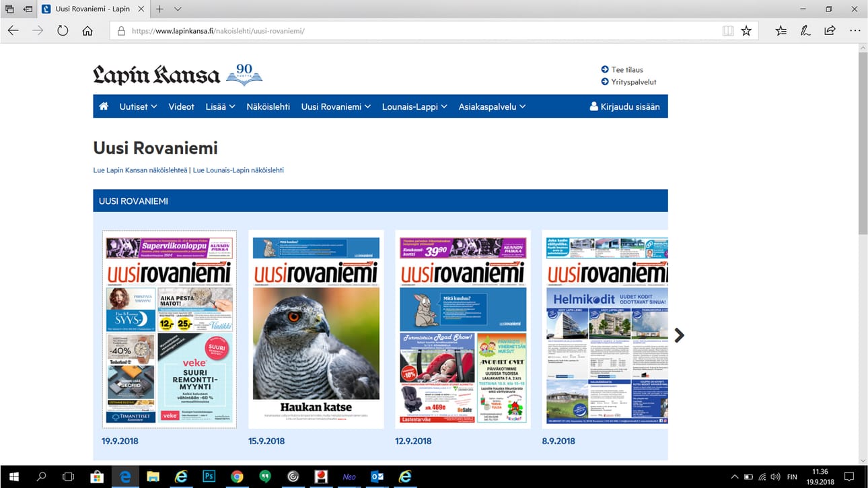Screen dimensions: 868x488
Task: Open Chrome from the taskbar
Action: point(237,477)
